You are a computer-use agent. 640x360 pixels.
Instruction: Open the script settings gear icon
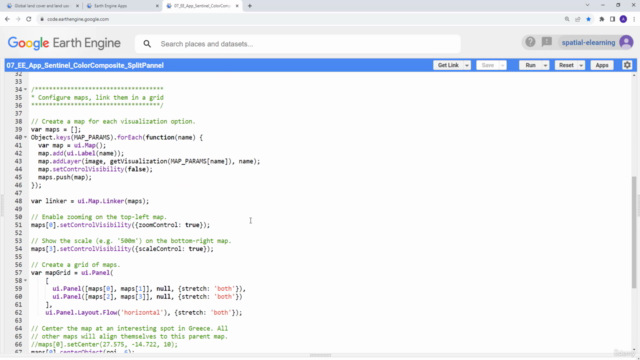[627, 65]
